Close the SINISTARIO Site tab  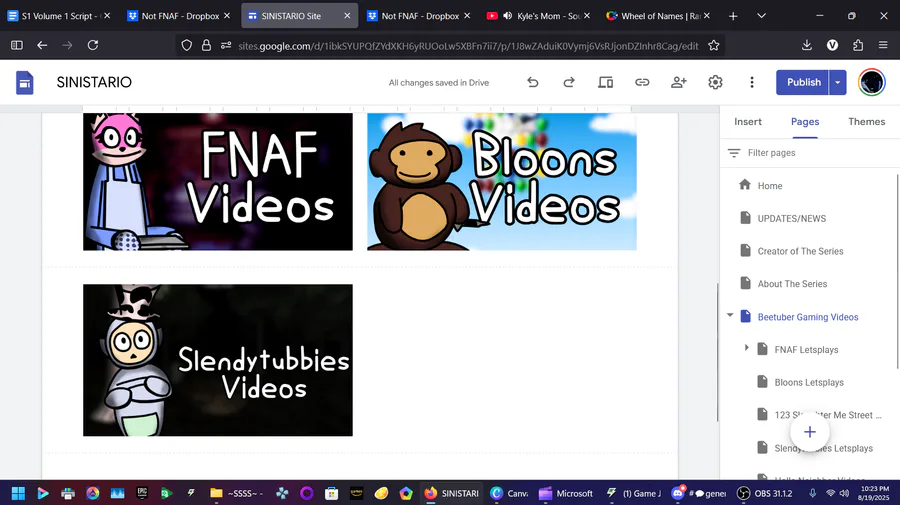tap(347, 16)
